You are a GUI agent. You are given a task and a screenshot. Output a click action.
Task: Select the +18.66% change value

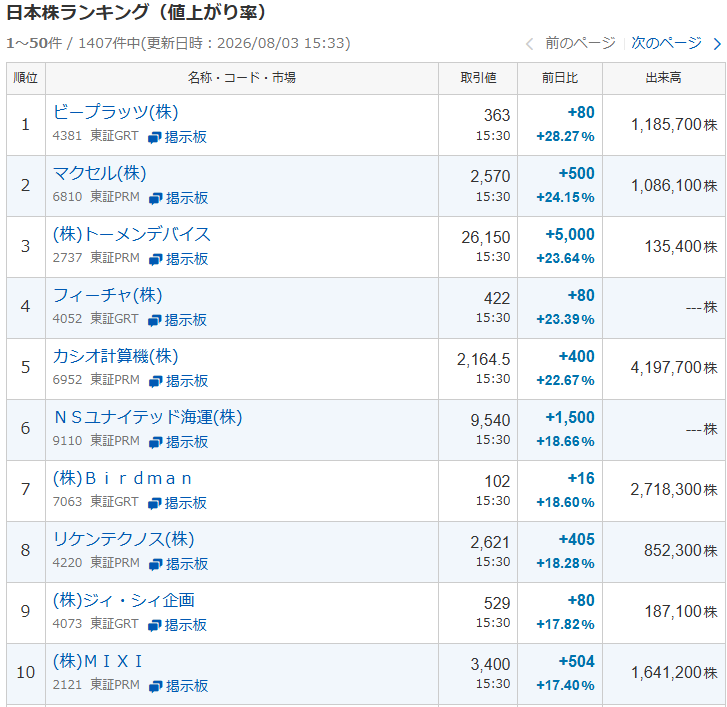[x=565, y=441]
